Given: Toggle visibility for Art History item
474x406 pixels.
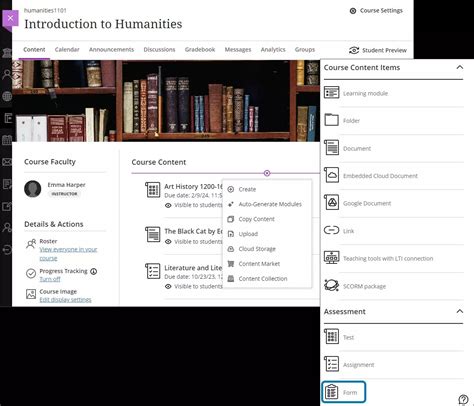Looking at the screenshot, I should click(168, 205).
